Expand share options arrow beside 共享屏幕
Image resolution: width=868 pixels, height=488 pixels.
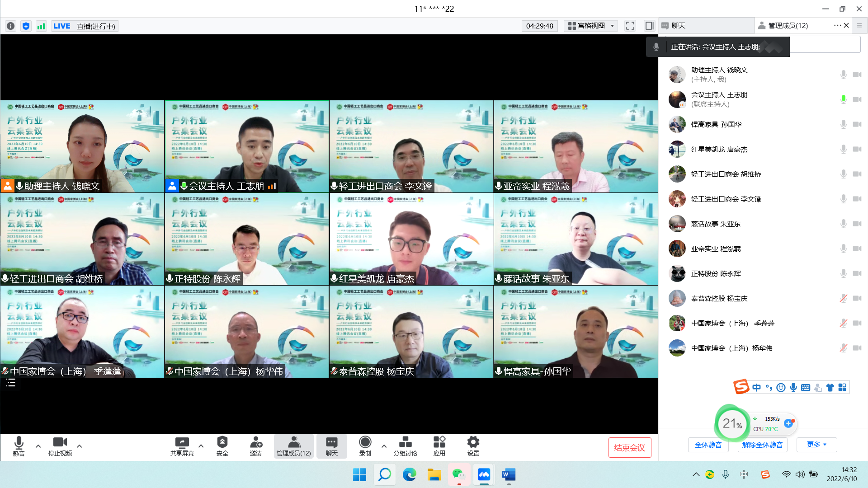pos(201,446)
